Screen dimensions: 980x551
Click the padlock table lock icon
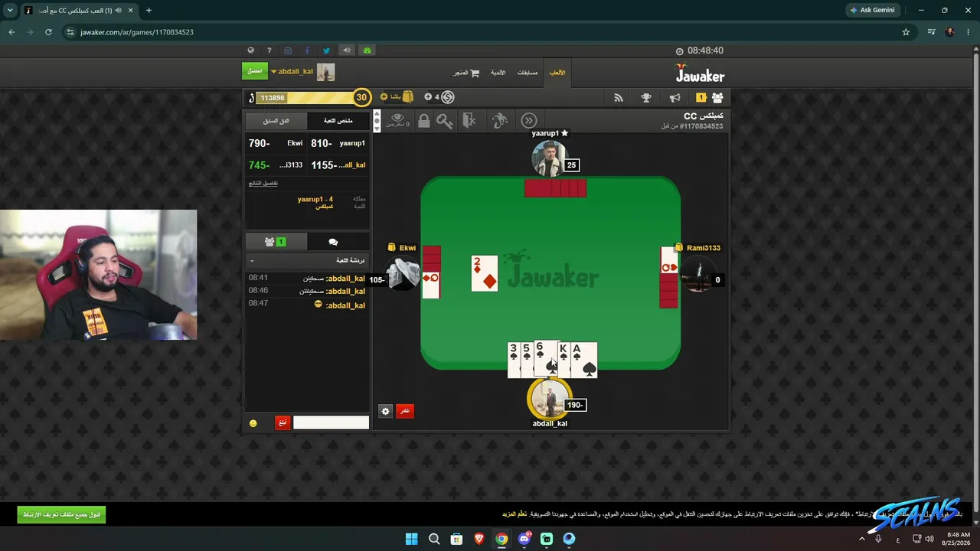pyautogui.click(x=423, y=120)
